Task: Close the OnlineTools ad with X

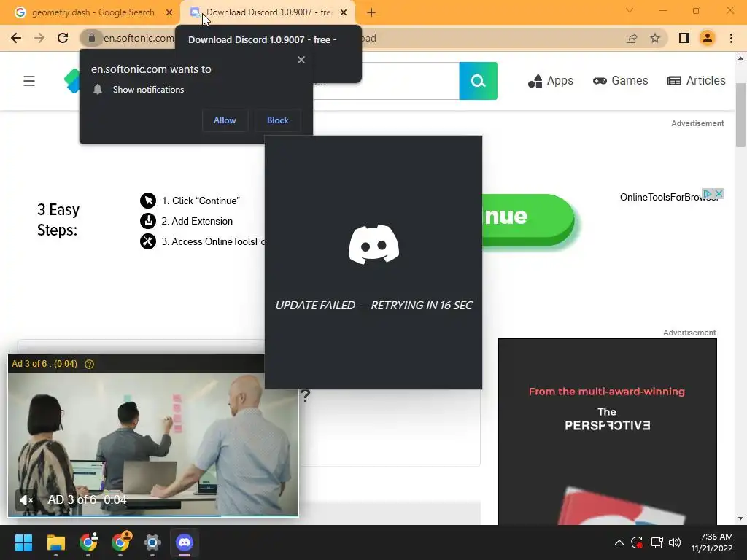Action: click(719, 193)
